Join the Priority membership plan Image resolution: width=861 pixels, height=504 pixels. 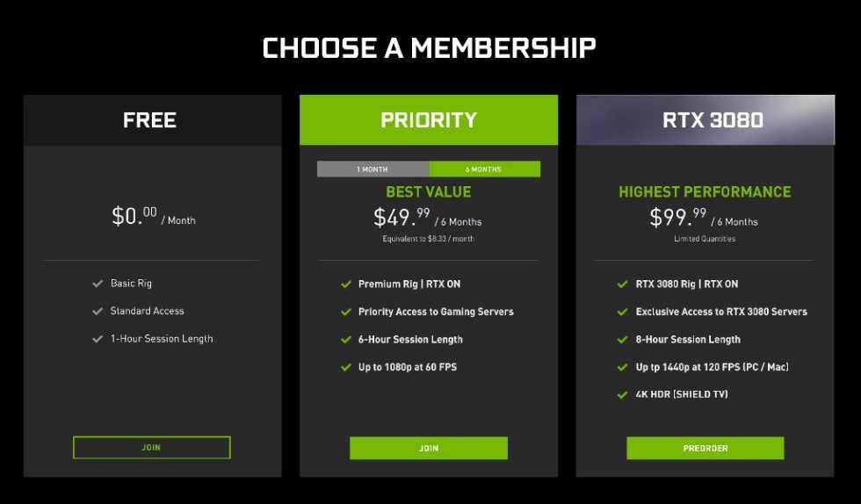(429, 448)
